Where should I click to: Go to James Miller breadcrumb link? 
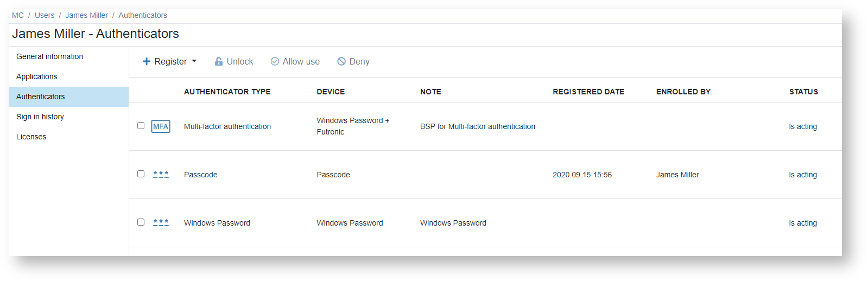click(86, 15)
